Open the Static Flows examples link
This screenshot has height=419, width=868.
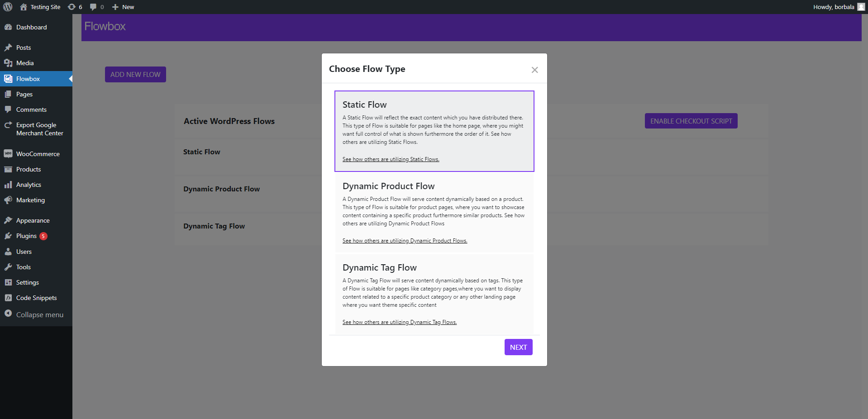pyautogui.click(x=391, y=159)
